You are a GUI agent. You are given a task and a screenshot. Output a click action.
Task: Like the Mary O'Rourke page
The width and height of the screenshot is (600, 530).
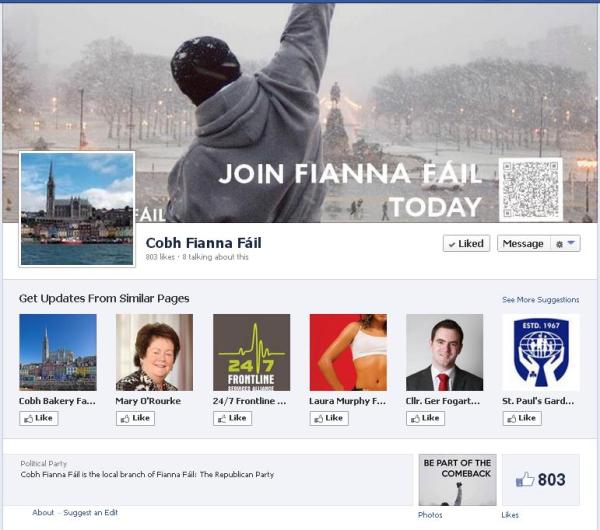(135, 418)
